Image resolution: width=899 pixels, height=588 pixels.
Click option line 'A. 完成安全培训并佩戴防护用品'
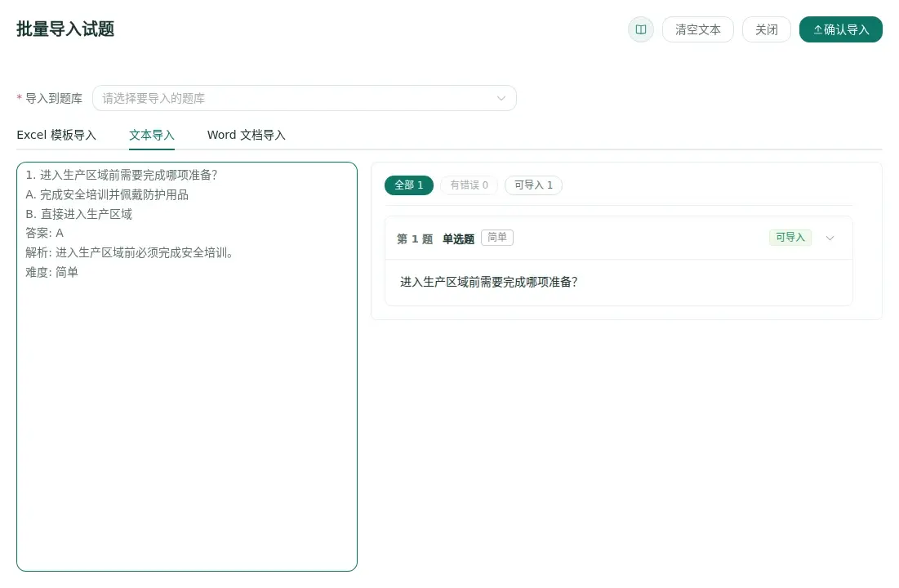tap(107, 194)
